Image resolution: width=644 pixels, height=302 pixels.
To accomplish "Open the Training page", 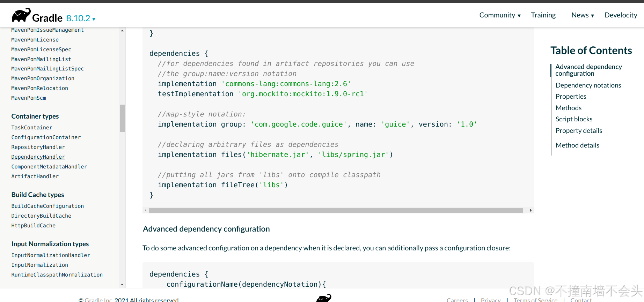I will point(543,15).
